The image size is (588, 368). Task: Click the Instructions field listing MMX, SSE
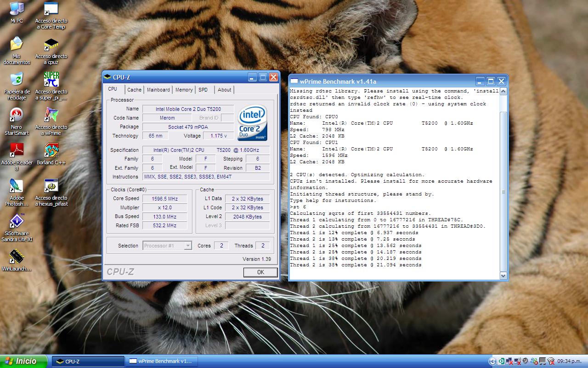point(206,177)
